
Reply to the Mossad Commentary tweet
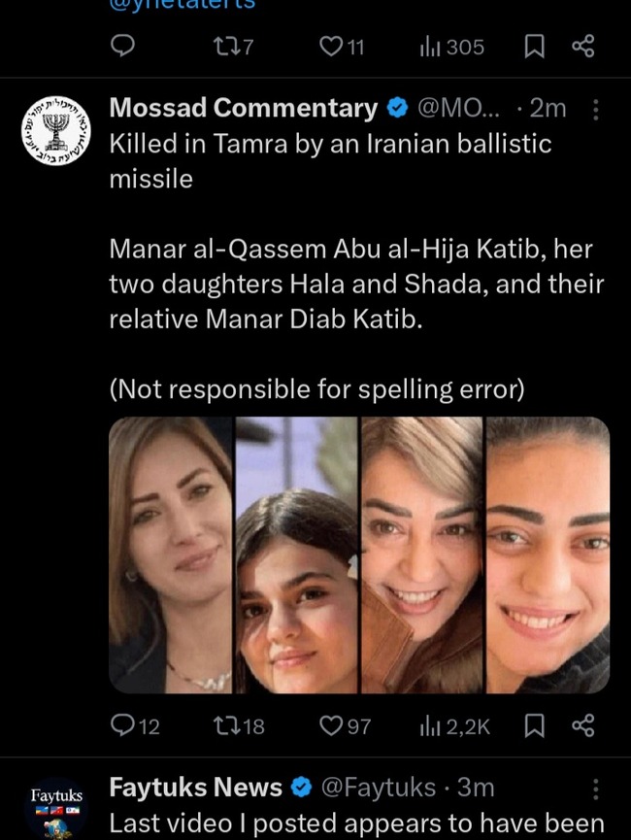coord(124,725)
